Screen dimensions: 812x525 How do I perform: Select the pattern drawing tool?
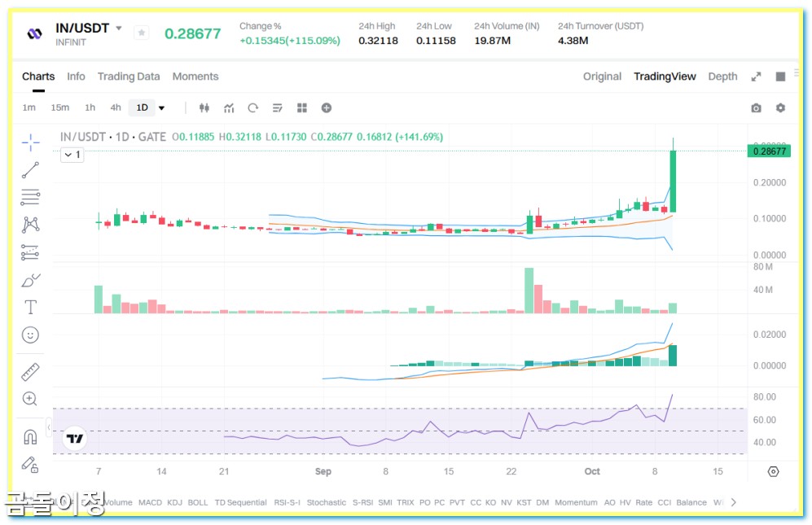pos(31,224)
